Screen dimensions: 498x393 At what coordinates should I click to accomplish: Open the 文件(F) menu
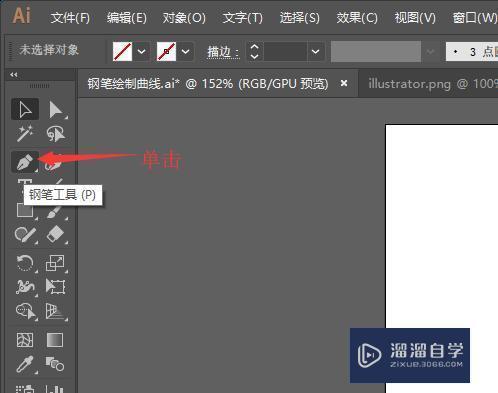click(x=70, y=18)
